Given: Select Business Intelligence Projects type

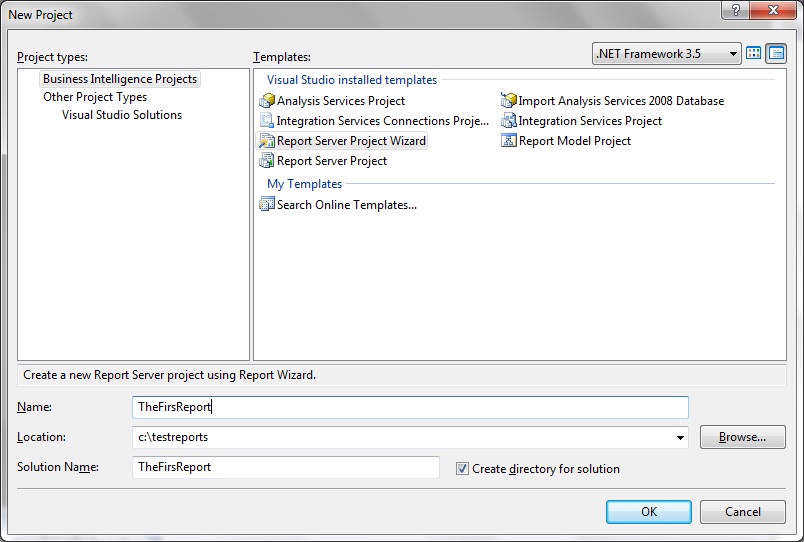Looking at the screenshot, I should [120, 79].
